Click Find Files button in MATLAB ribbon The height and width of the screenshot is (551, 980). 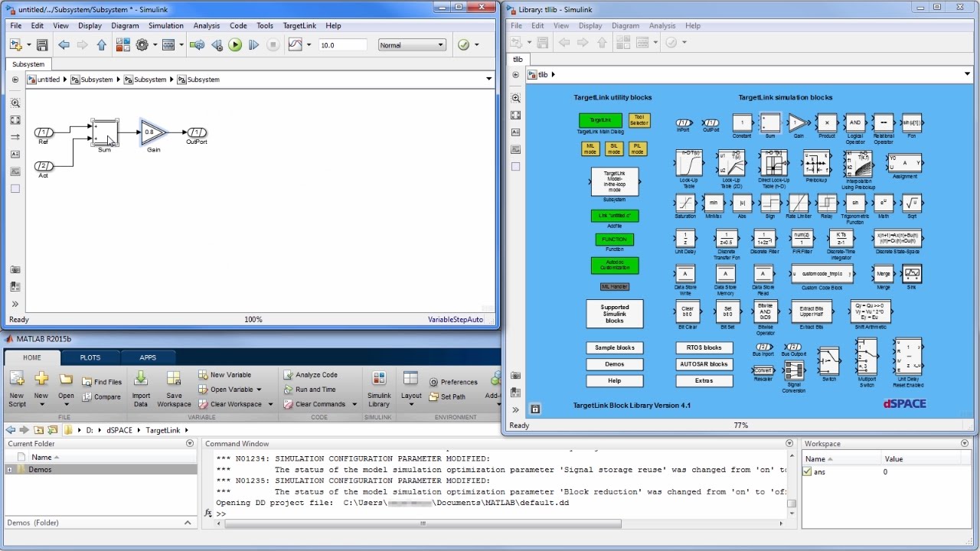point(102,382)
